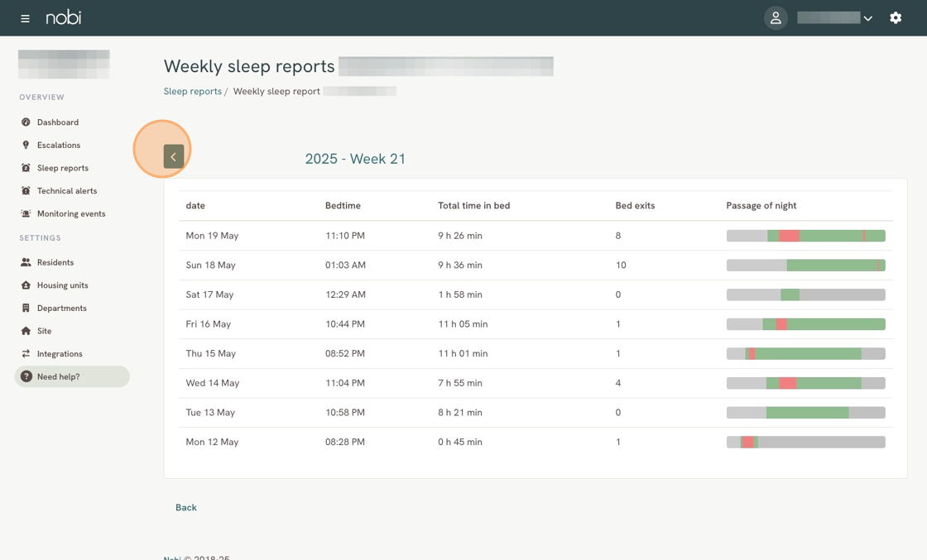Go to previous week using the arrow
Image resolution: width=927 pixels, height=560 pixels.
174,156
